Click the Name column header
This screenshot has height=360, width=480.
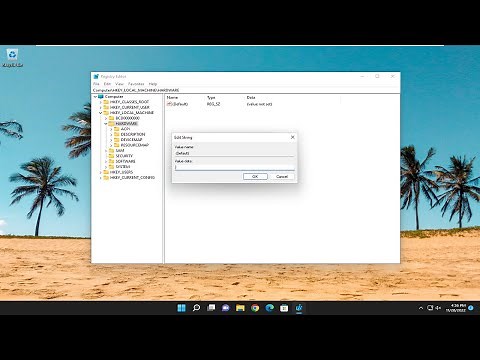click(x=172, y=97)
